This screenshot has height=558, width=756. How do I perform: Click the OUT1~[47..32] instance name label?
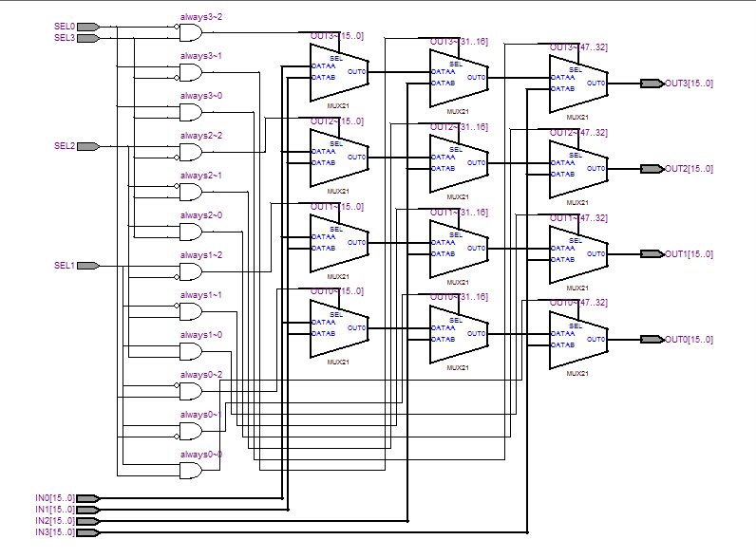(578, 218)
